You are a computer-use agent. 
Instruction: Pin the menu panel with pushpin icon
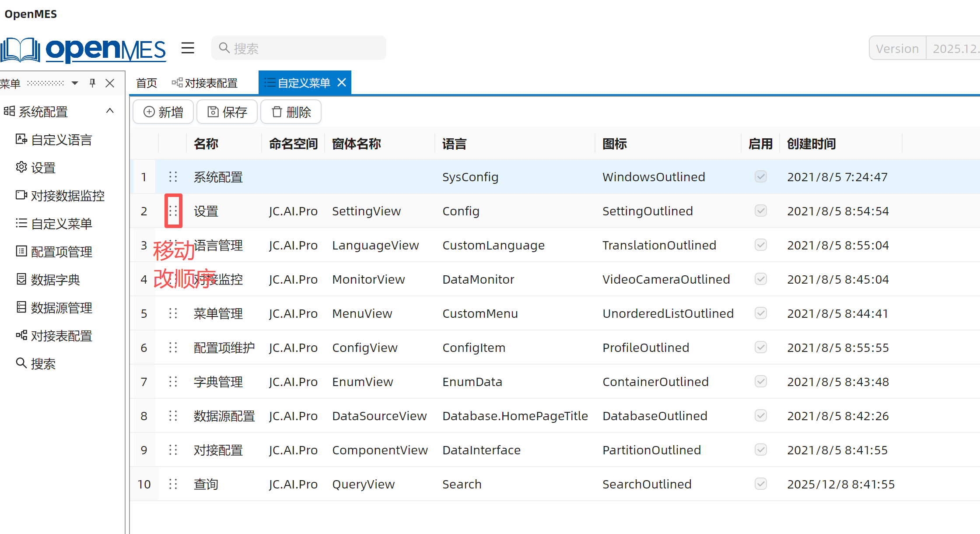[x=92, y=83]
